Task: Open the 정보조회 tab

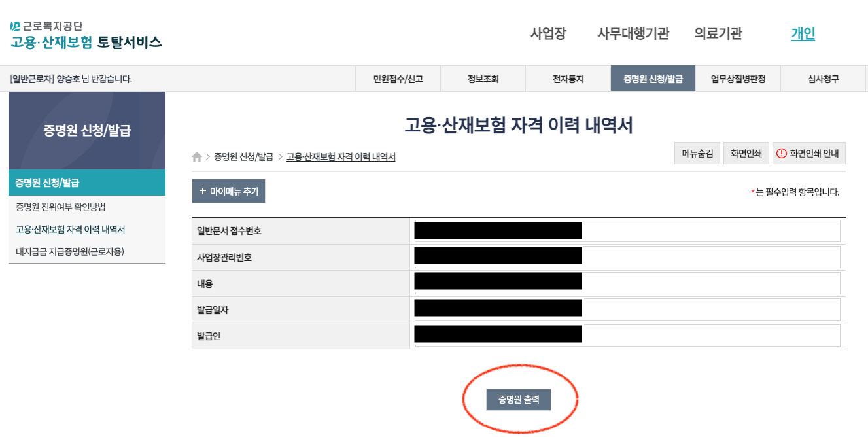Action: pos(483,78)
